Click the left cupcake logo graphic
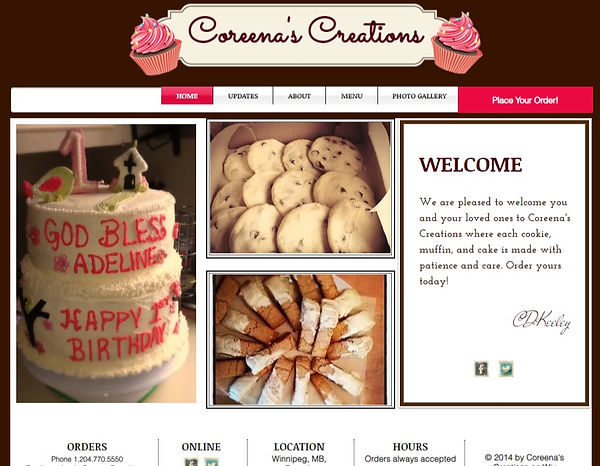Viewport: 600px width, 466px height. coord(155,44)
